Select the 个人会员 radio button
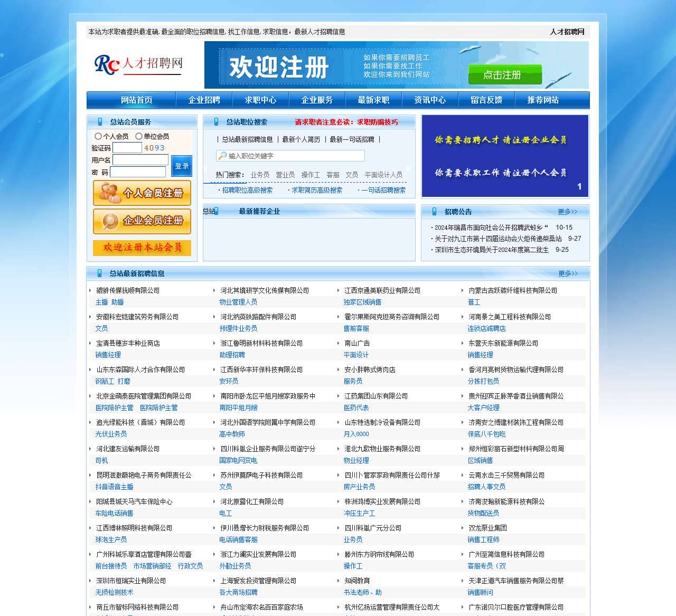This screenshot has width=676, height=616. 98,136
